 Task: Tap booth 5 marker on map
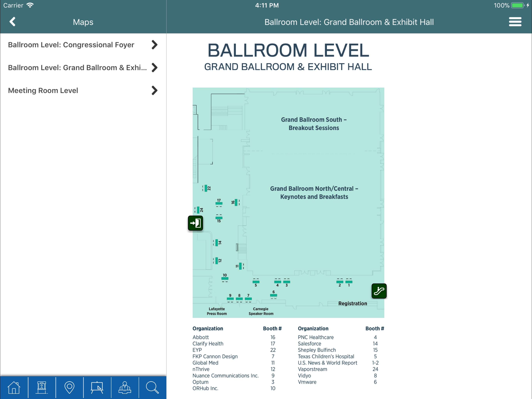pos(256,282)
